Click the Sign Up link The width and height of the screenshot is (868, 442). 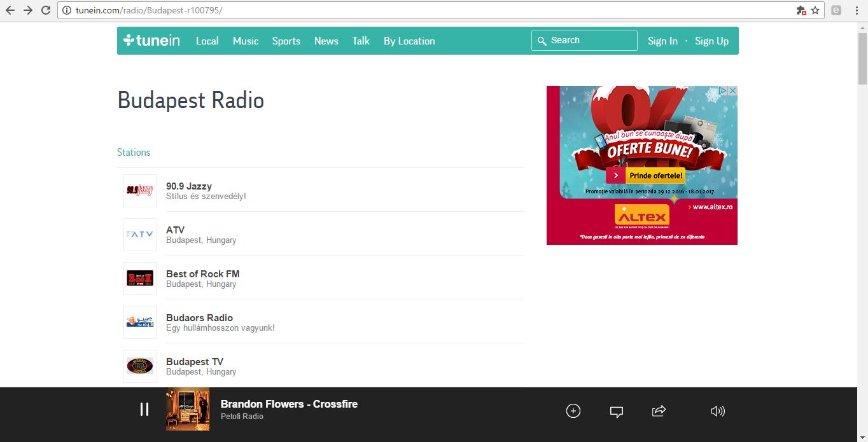point(711,41)
